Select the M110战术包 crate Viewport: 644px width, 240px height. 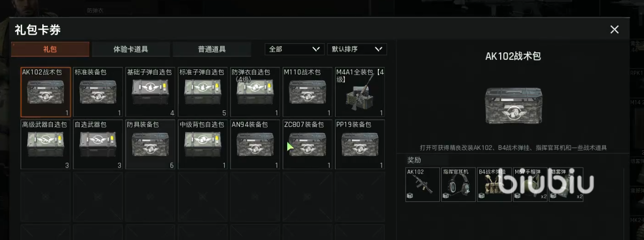pos(307,92)
